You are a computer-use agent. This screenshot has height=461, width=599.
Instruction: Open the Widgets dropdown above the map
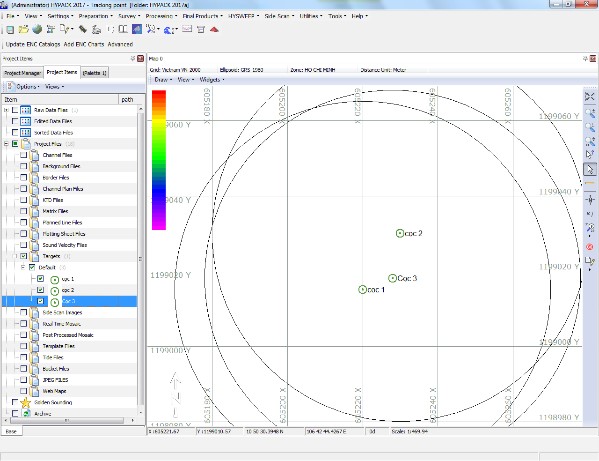pos(212,79)
